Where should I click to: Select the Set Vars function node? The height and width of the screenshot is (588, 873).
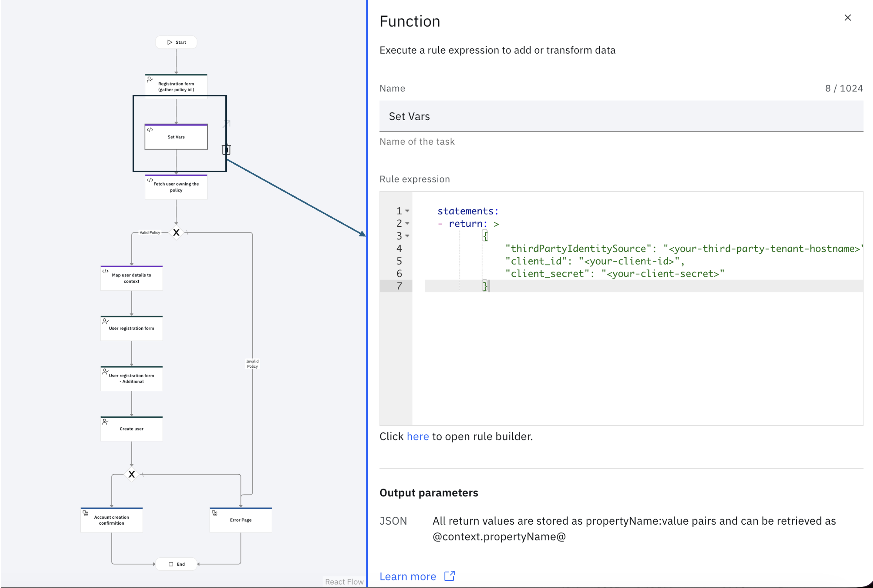click(x=176, y=137)
